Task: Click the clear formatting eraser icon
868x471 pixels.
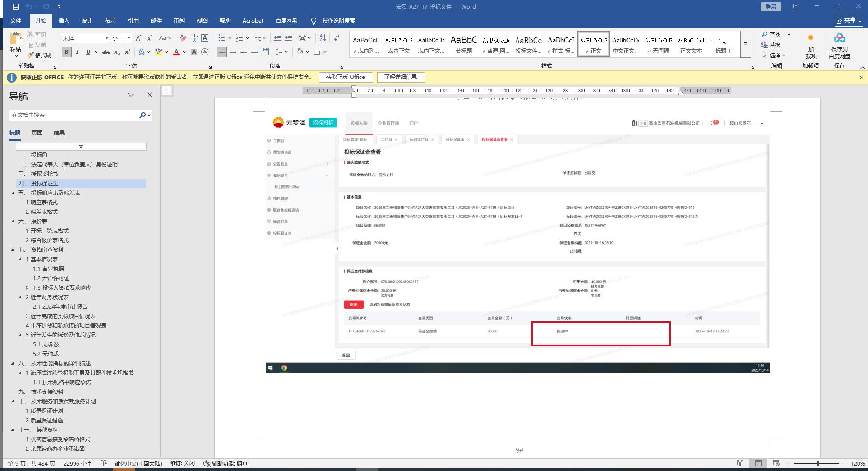Action: pos(183,38)
